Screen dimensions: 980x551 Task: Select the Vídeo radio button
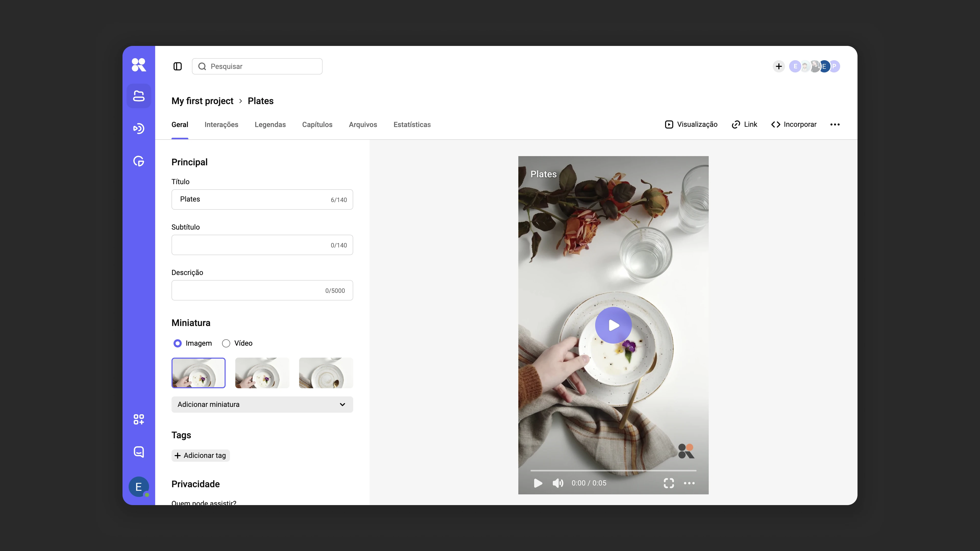pyautogui.click(x=226, y=343)
